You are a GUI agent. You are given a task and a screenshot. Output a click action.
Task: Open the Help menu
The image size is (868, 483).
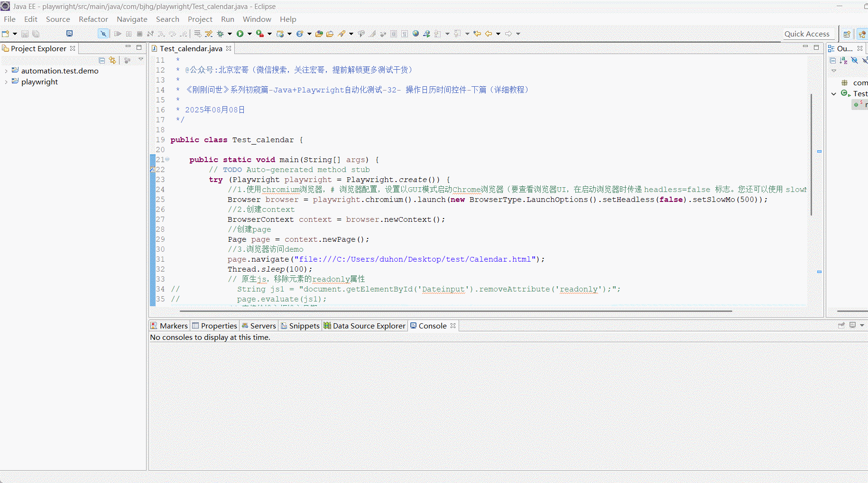coord(288,19)
